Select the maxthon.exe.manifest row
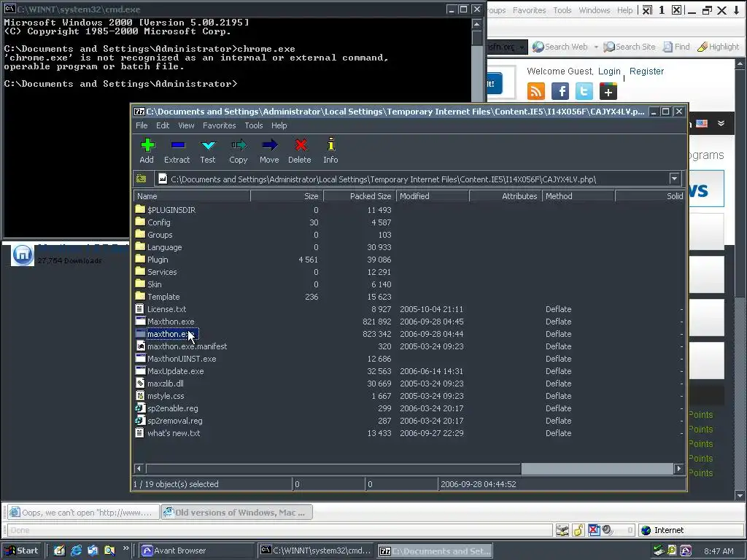The width and height of the screenshot is (747, 560). 409,346
